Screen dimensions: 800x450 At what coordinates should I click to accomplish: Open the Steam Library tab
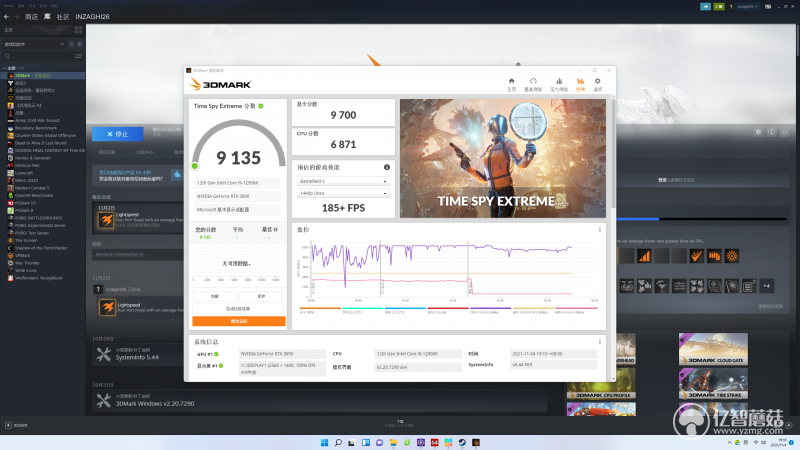(47, 17)
